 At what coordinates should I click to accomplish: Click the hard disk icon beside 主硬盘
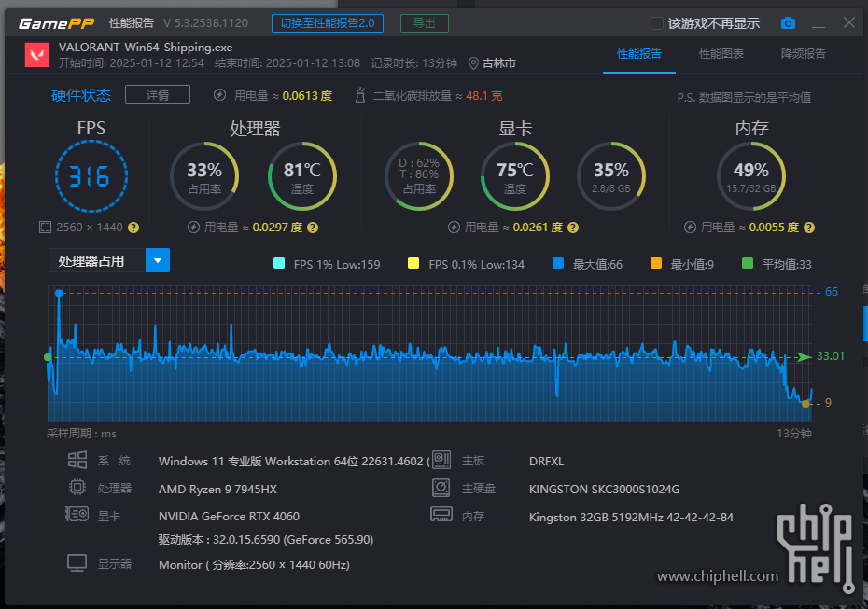tap(441, 488)
